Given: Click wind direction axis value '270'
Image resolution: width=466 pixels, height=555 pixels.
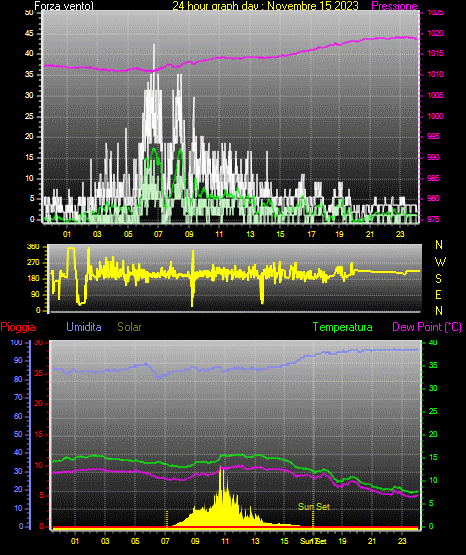Looking at the screenshot, I should tap(33, 263).
